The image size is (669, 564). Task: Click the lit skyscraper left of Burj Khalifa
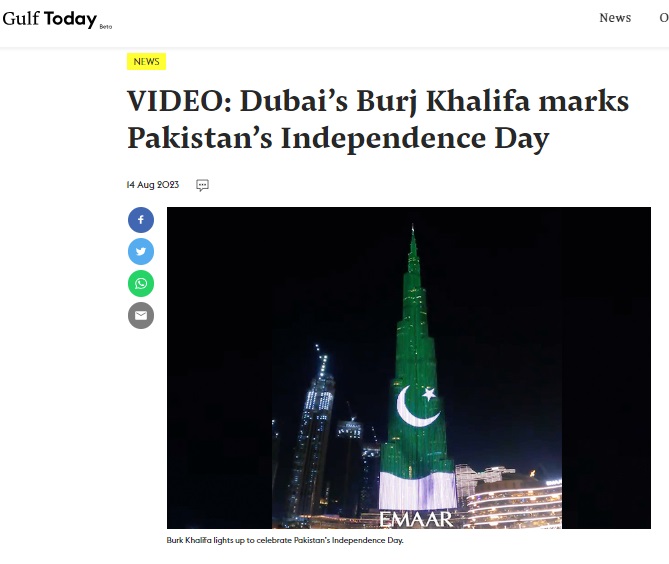click(313, 431)
